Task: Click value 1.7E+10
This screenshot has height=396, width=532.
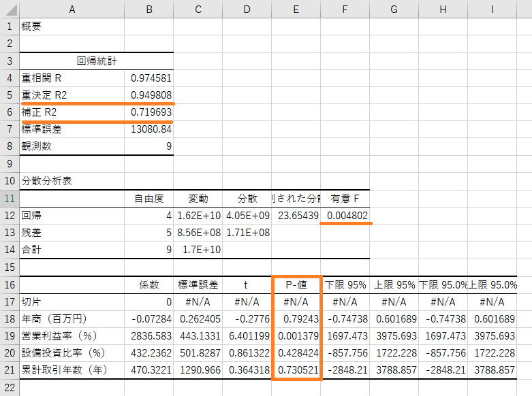Action: [x=202, y=250]
